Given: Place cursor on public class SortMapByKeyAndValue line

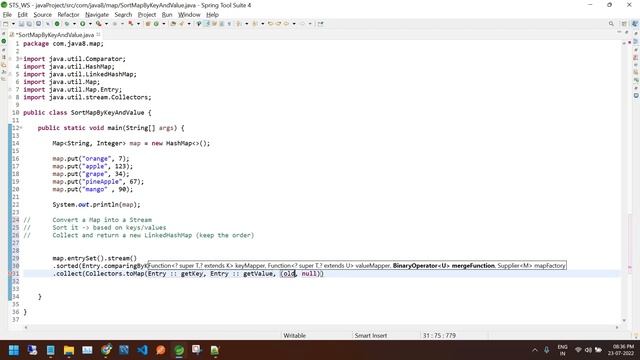Looking at the screenshot, I should (87, 113).
